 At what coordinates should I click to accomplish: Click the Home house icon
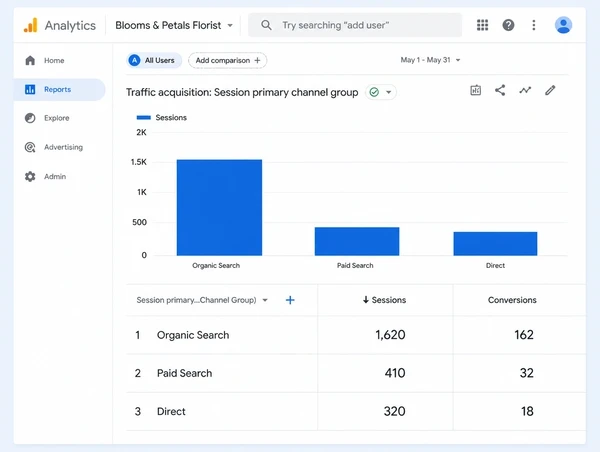point(30,60)
